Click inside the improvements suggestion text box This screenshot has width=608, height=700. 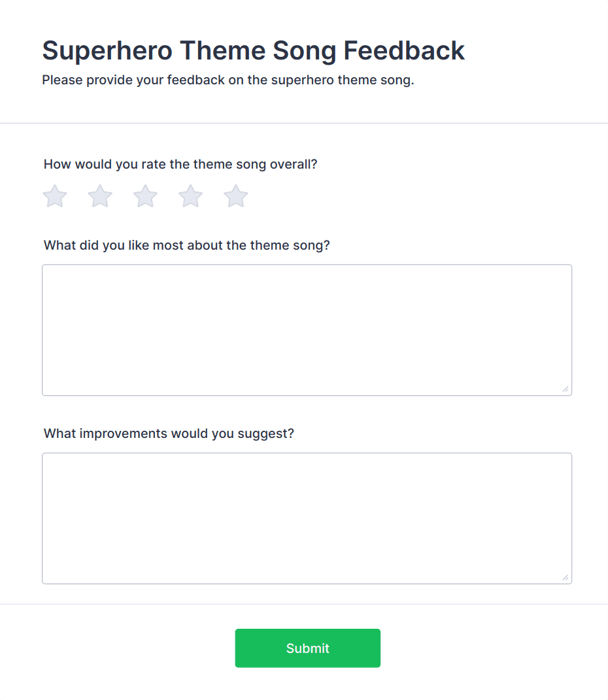307,518
